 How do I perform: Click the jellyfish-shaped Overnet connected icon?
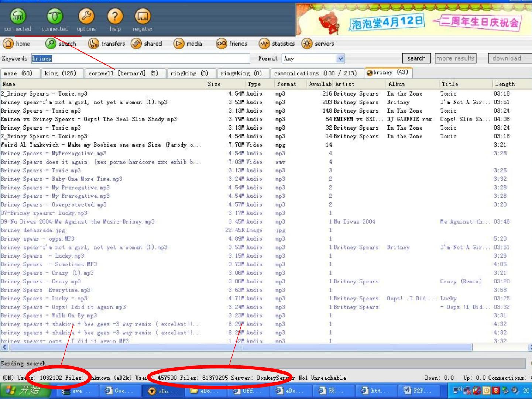tap(18, 16)
